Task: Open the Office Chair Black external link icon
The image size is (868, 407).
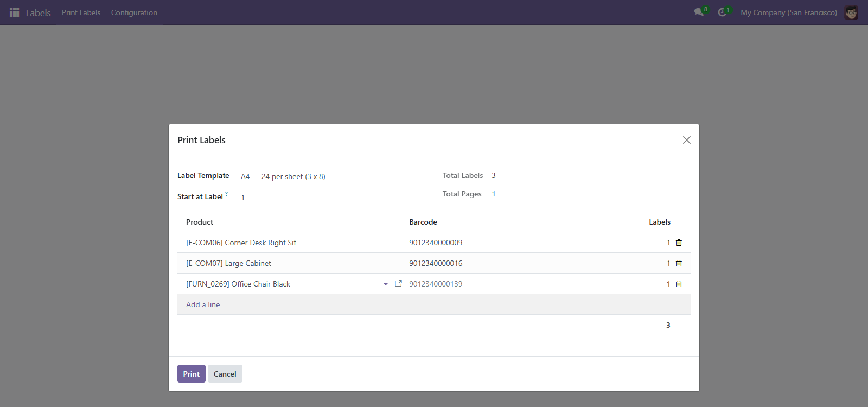Action: coord(398,283)
